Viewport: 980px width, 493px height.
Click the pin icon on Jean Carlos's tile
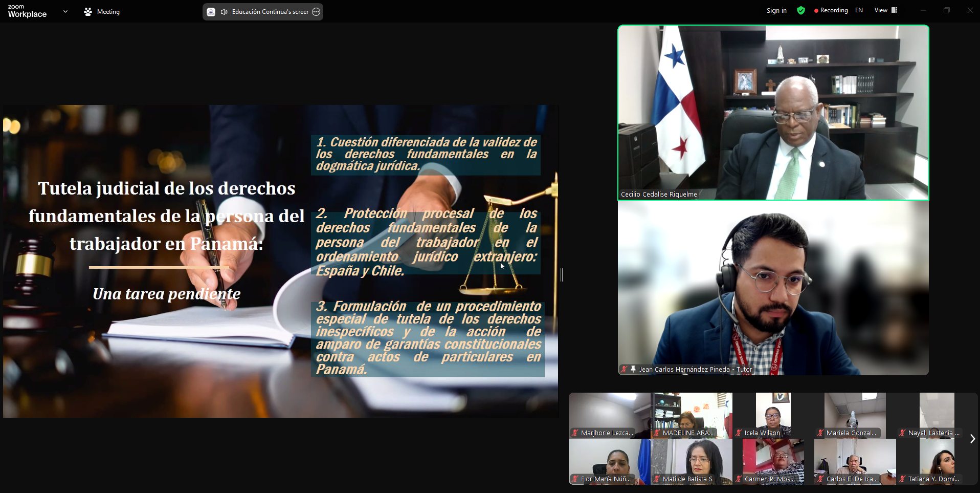pyautogui.click(x=633, y=369)
